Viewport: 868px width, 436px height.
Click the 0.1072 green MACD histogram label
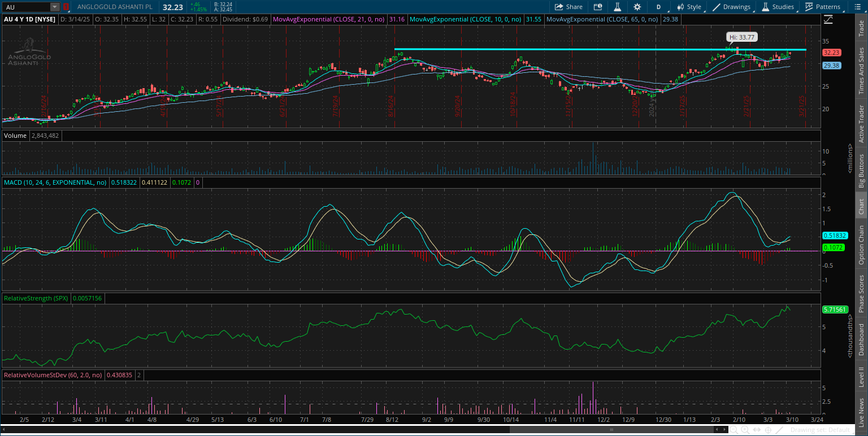pyautogui.click(x=834, y=247)
